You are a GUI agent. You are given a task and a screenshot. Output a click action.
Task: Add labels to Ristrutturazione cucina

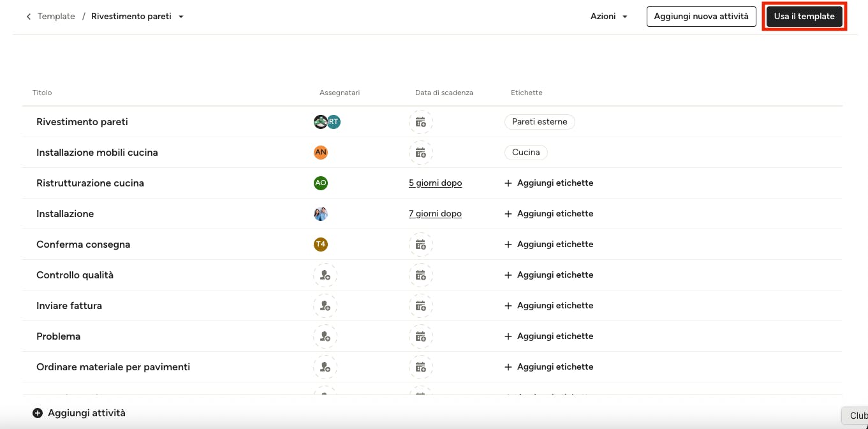pos(549,183)
